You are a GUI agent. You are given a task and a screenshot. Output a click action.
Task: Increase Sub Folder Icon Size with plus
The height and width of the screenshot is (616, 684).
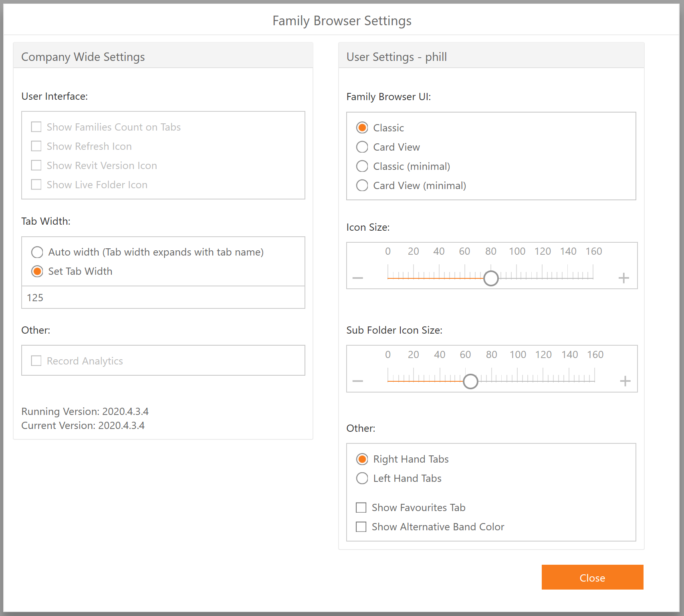pos(625,381)
